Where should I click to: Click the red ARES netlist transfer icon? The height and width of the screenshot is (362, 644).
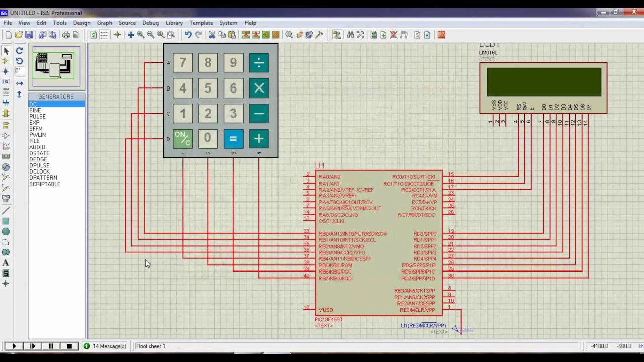coord(441,35)
